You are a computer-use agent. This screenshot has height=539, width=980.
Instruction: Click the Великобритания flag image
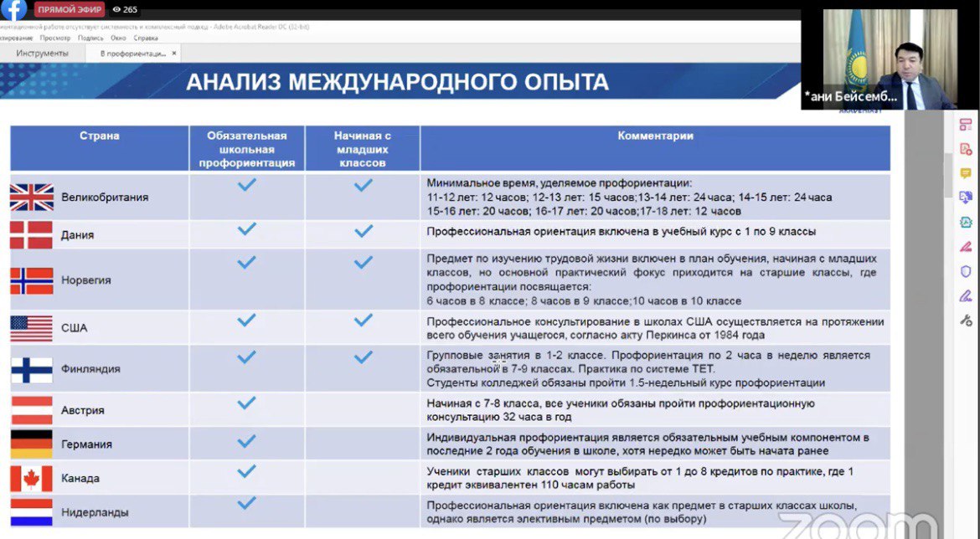[x=32, y=198]
